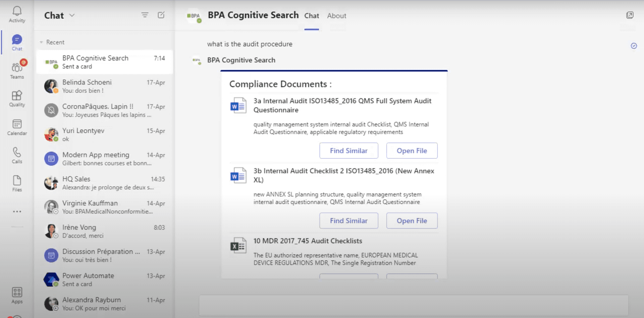Click the chat filter icon

pos(145,15)
